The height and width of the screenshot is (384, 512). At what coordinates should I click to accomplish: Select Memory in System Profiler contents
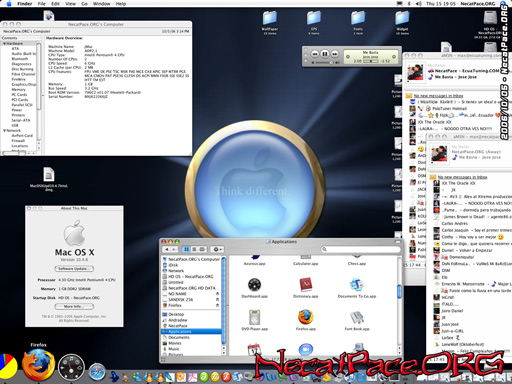19,90
